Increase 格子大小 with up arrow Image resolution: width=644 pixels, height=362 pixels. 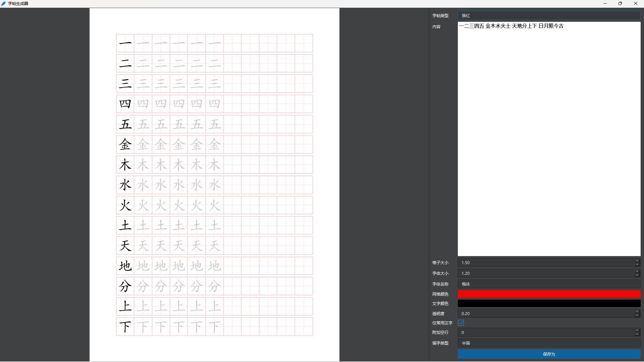coord(637,261)
